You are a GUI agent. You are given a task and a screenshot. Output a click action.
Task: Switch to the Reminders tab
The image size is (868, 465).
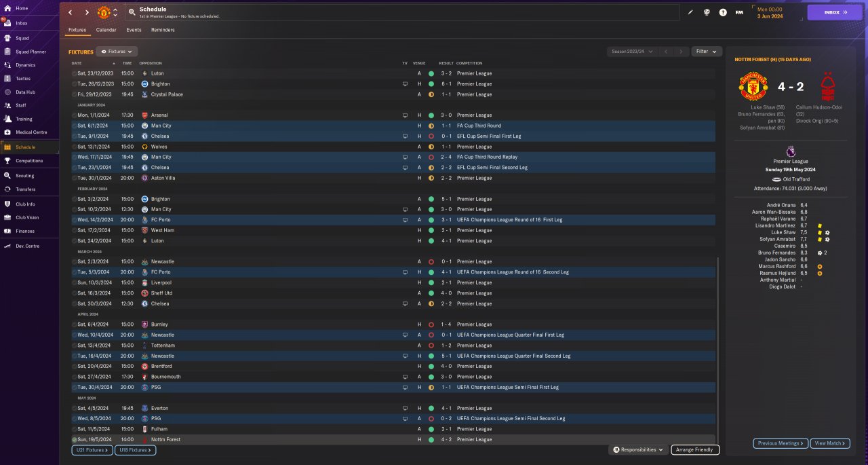click(163, 30)
